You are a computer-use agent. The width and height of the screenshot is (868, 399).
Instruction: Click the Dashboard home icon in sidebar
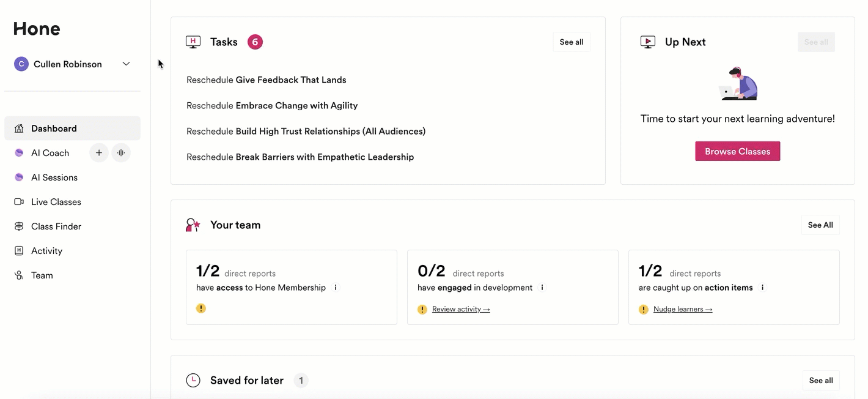(x=19, y=129)
